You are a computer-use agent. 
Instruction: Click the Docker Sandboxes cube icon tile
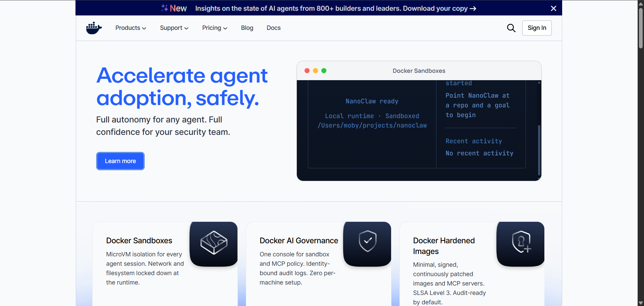click(214, 244)
